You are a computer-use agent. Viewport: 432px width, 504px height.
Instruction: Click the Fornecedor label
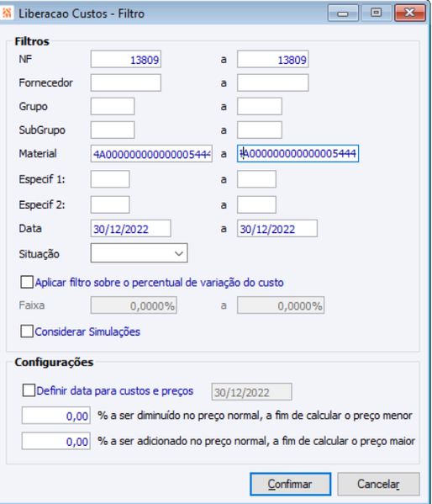click(x=46, y=83)
